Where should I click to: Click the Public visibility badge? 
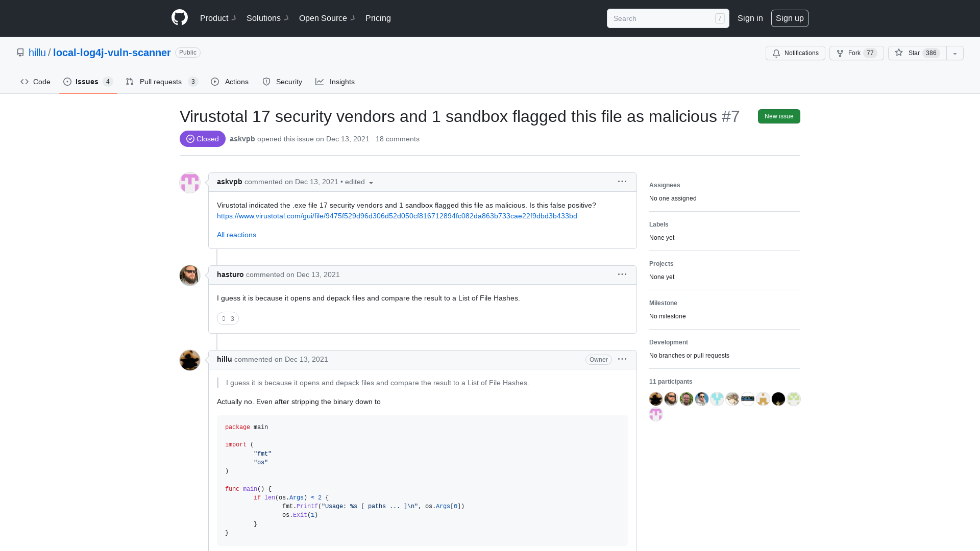coord(188,53)
